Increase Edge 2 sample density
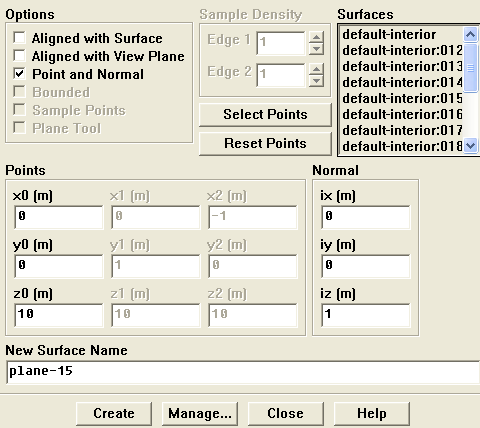This screenshot has width=480, height=428. (316, 69)
